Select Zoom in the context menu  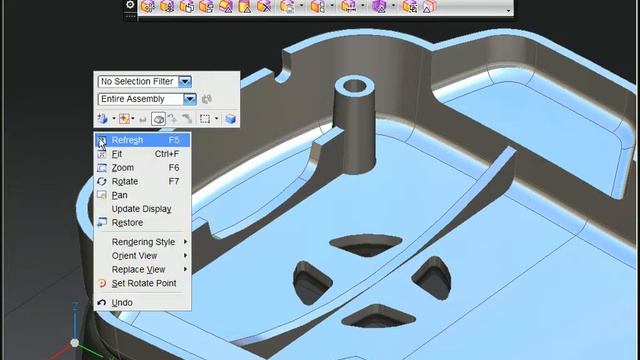pyautogui.click(x=142, y=168)
